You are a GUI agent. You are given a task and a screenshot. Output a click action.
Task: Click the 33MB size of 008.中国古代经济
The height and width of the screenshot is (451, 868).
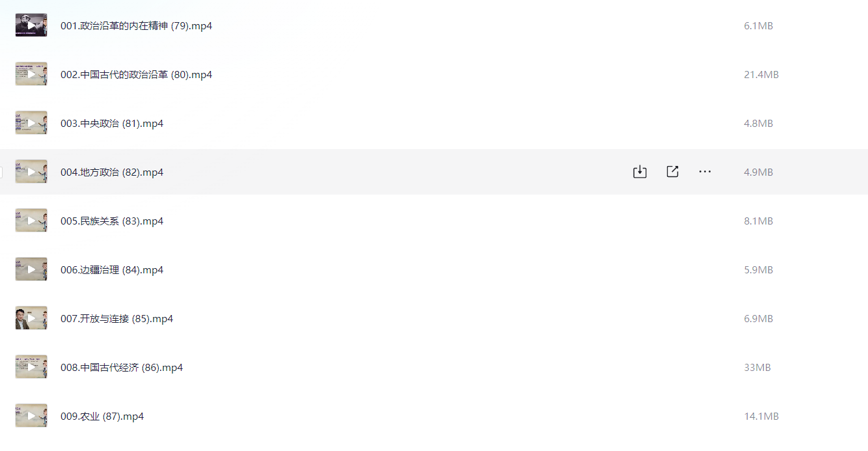(757, 368)
